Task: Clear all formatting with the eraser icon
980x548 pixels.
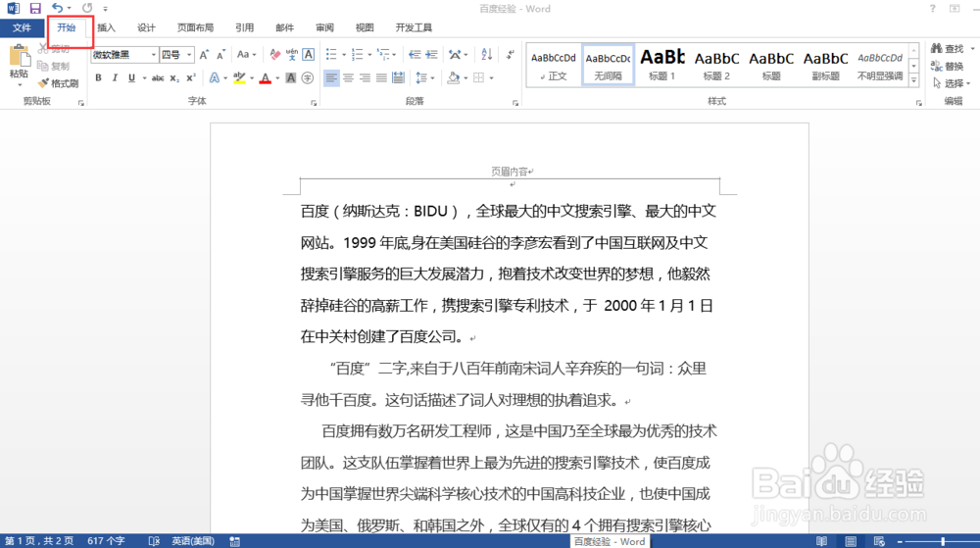Action: click(x=274, y=55)
